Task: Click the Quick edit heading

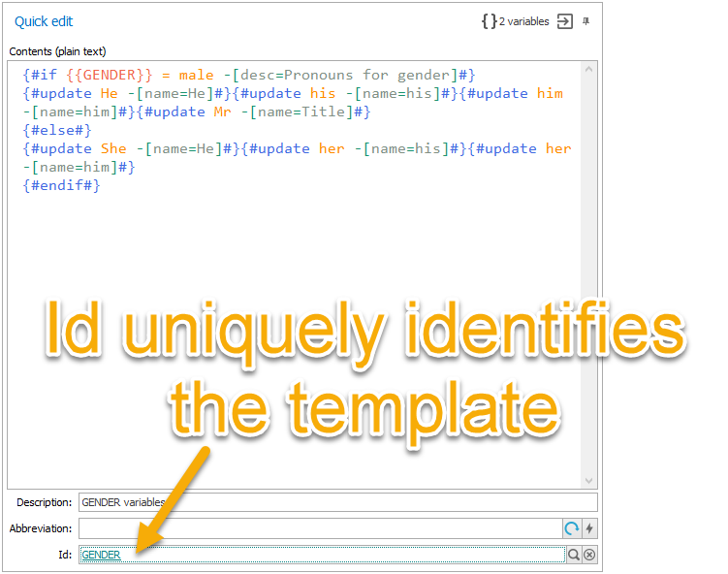Action: (44, 21)
